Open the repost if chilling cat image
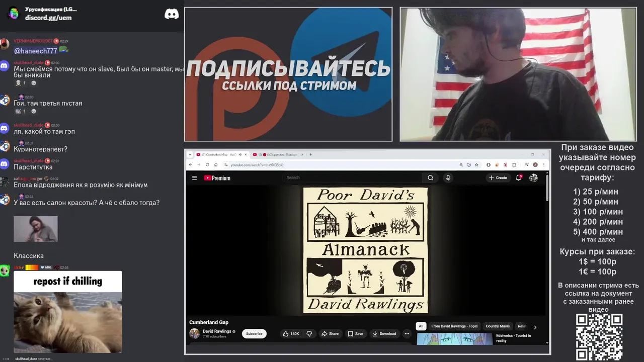644x362 pixels. pyautogui.click(x=67, y=312)
